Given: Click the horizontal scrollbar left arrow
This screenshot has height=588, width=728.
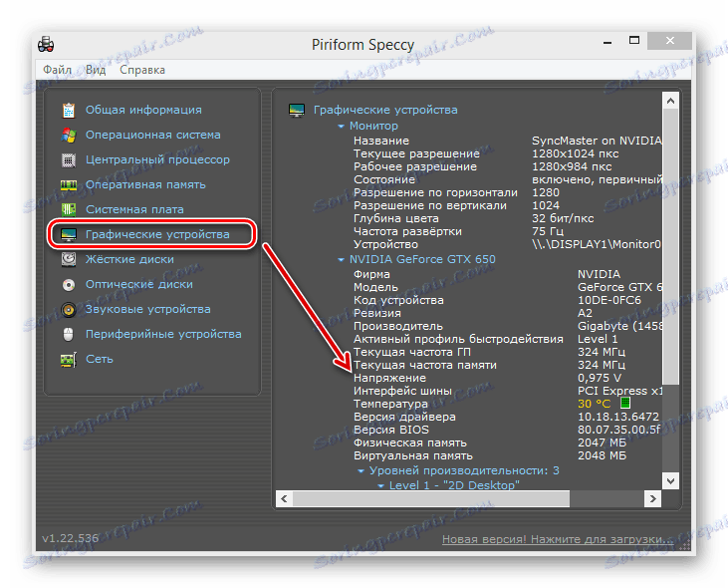Looking at the screenshot, I should click(284, 499).
